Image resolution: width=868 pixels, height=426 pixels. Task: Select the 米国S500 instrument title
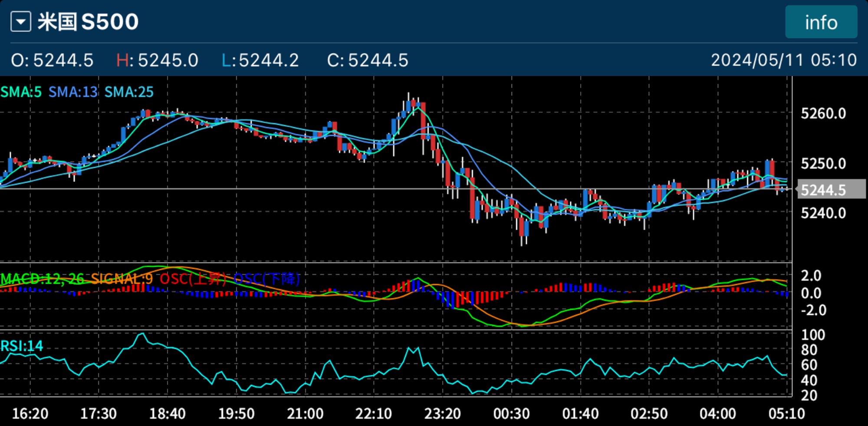pos(88,22)
